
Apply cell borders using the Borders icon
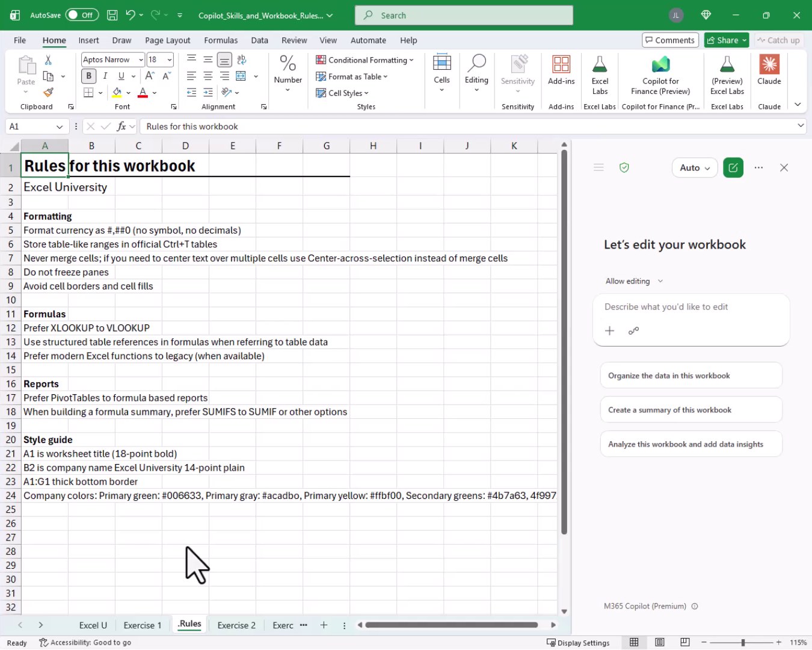88,93
